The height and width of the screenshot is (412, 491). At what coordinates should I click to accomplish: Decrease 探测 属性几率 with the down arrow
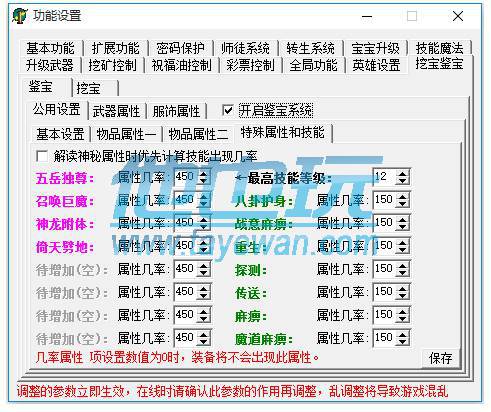[402, 273]
